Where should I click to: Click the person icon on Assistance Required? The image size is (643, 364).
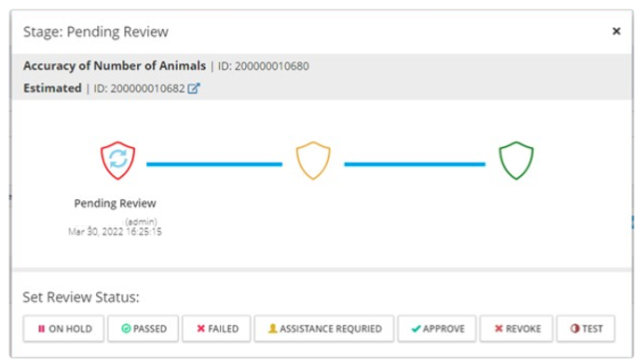click(273, 329)
